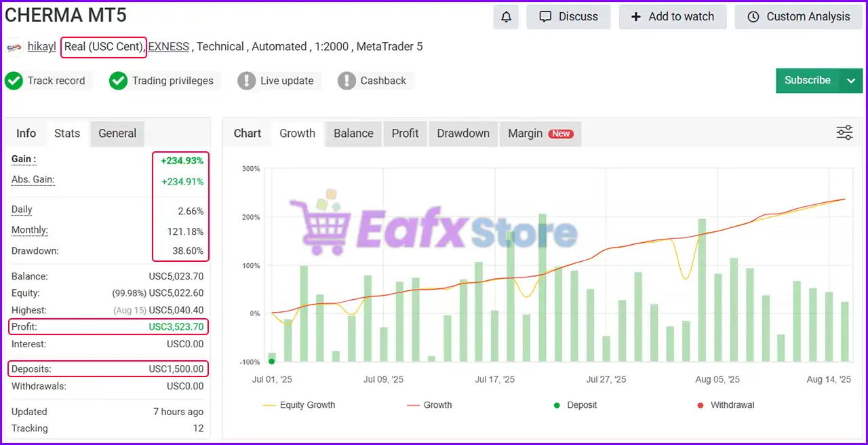The width and height of the screenshot is (868, 445).
Task: Toggle Equity Growth legend series
Action: point(299,405)
